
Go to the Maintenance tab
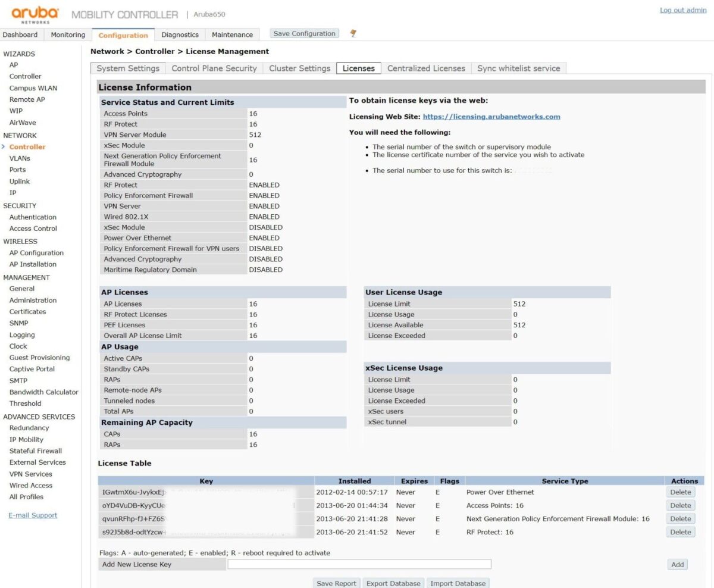(x=232, y=35)
